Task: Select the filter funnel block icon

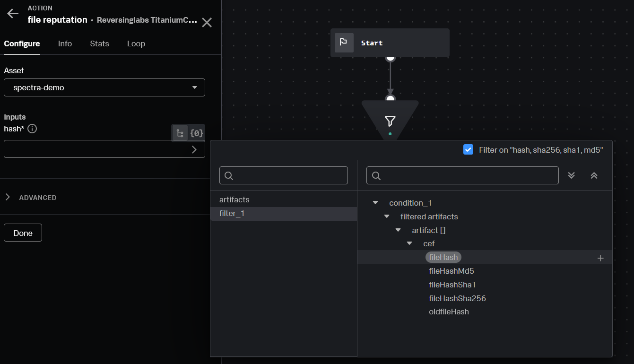Action: coord(390,121)
